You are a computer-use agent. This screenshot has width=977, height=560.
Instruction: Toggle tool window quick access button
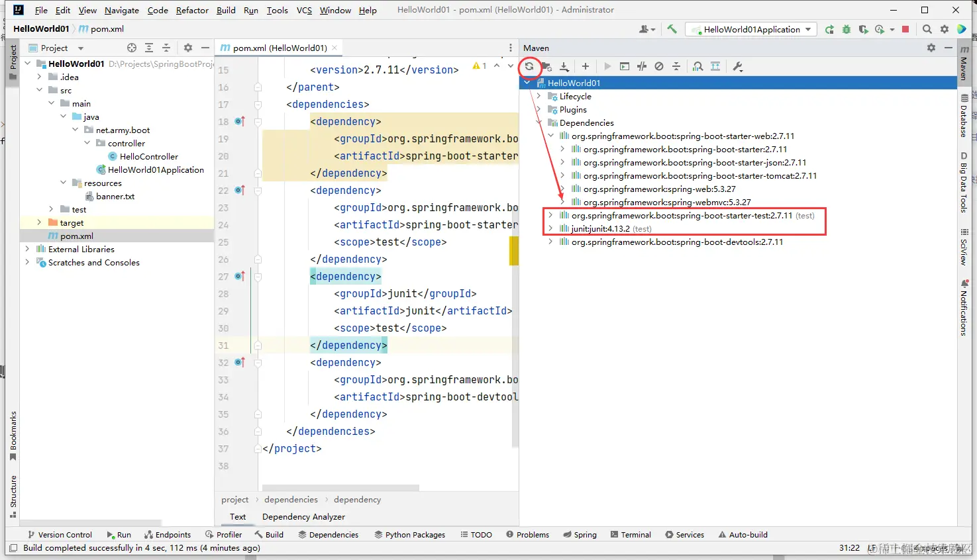[13, 548]
